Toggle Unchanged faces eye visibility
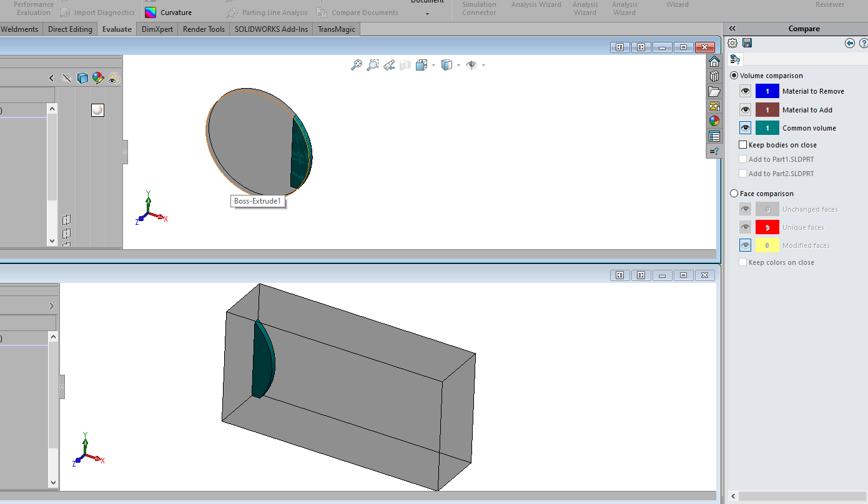The height and width of the screenshot is (504, 868). (x=746, y=209)
